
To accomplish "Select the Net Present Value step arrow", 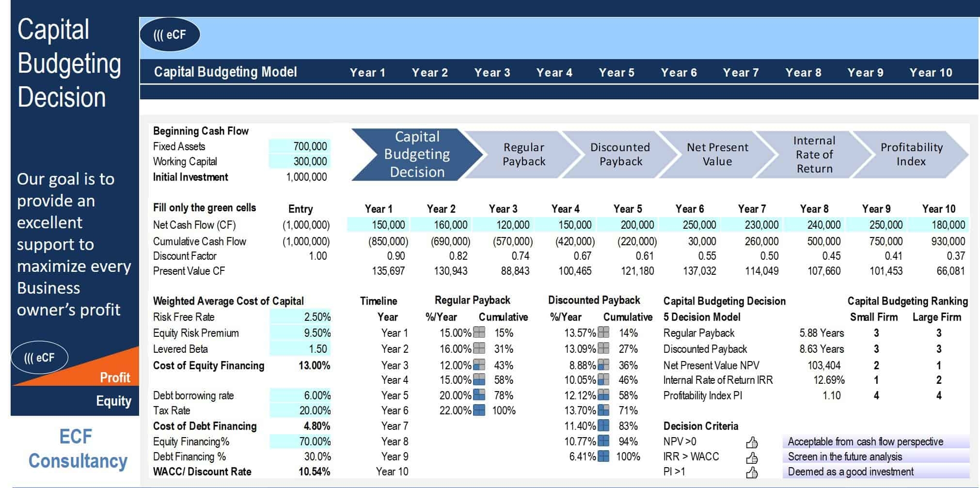I will point(717,154).
